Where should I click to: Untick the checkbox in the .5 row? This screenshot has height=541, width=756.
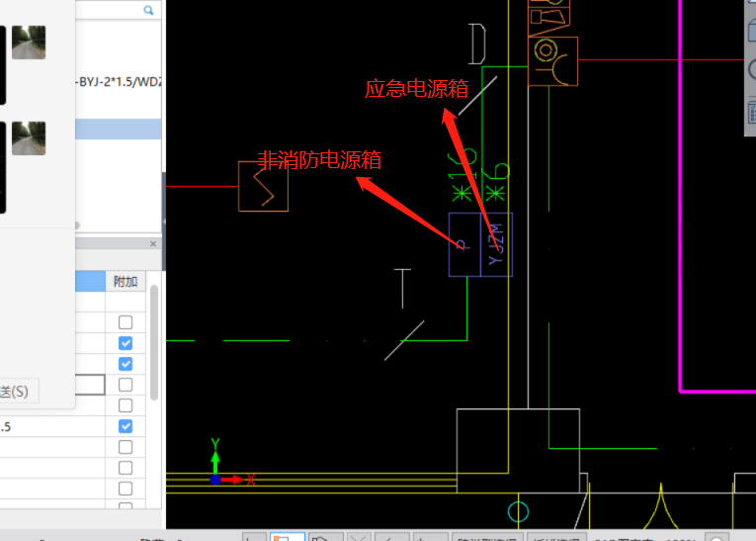click(126, 426)
